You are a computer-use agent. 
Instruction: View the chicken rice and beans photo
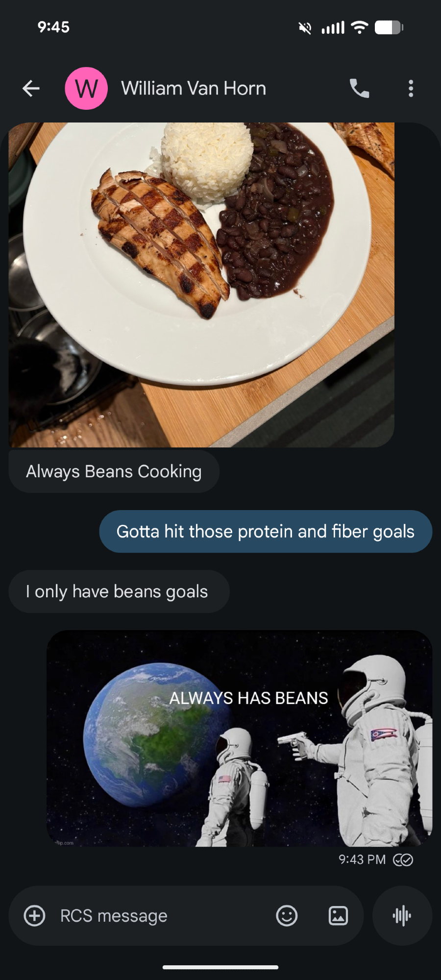click(x=201, y=285)
